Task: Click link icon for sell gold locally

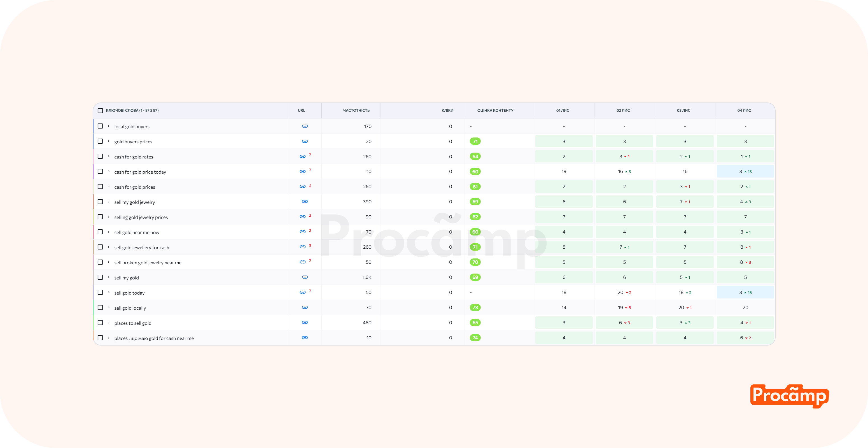Action: click(x=305, y=307)
